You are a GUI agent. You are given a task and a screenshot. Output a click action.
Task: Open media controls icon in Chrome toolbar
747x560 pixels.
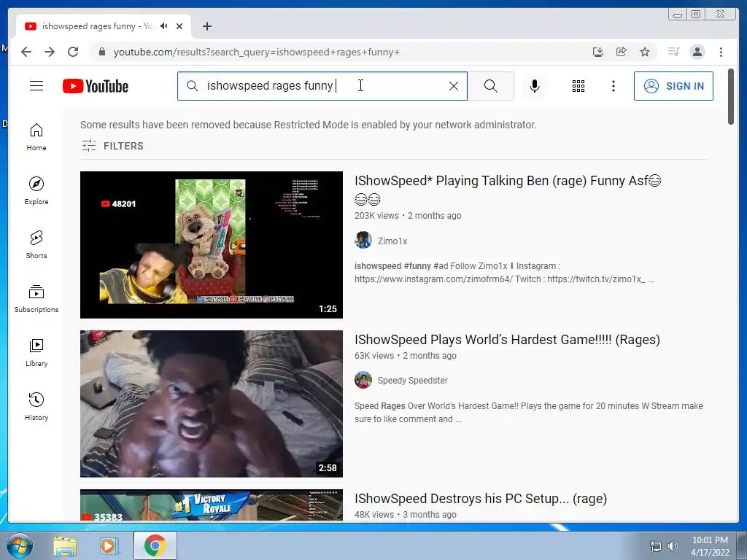coord(673,52)
